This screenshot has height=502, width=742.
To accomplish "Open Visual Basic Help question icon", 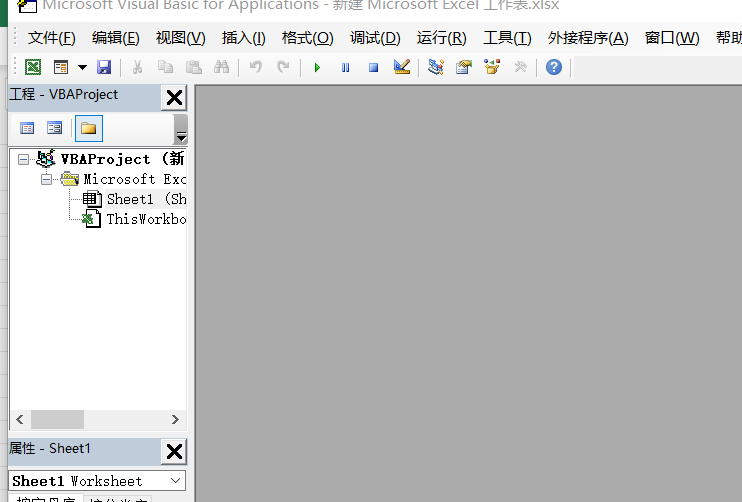I will click(554, 67).
